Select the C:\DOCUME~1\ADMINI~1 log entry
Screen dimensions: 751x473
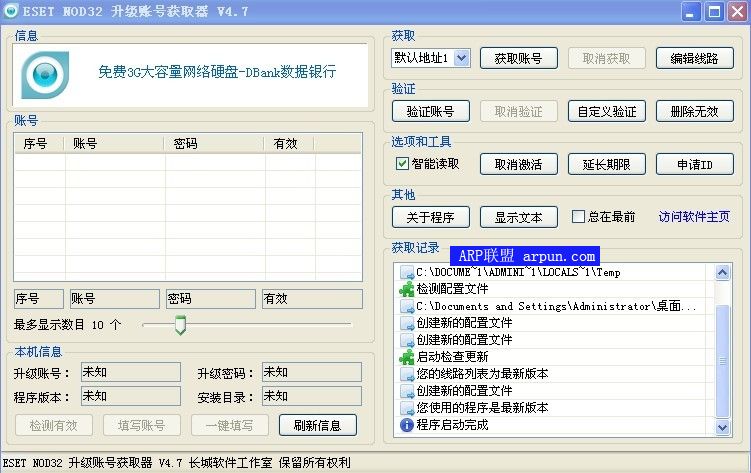click(x=553, y=272)
